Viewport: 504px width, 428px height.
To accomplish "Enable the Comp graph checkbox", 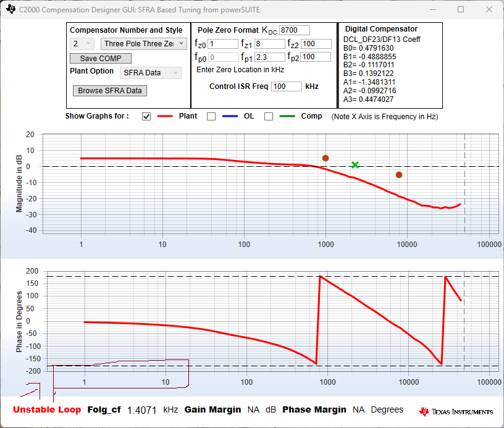I will (269, 116).
